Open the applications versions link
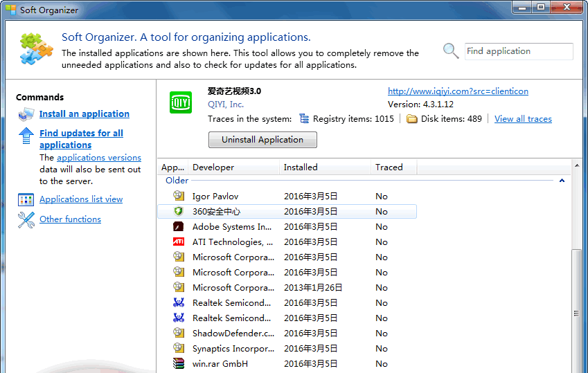Image resolution: width=588 pixels, height=373 pixels. point(98,158)
